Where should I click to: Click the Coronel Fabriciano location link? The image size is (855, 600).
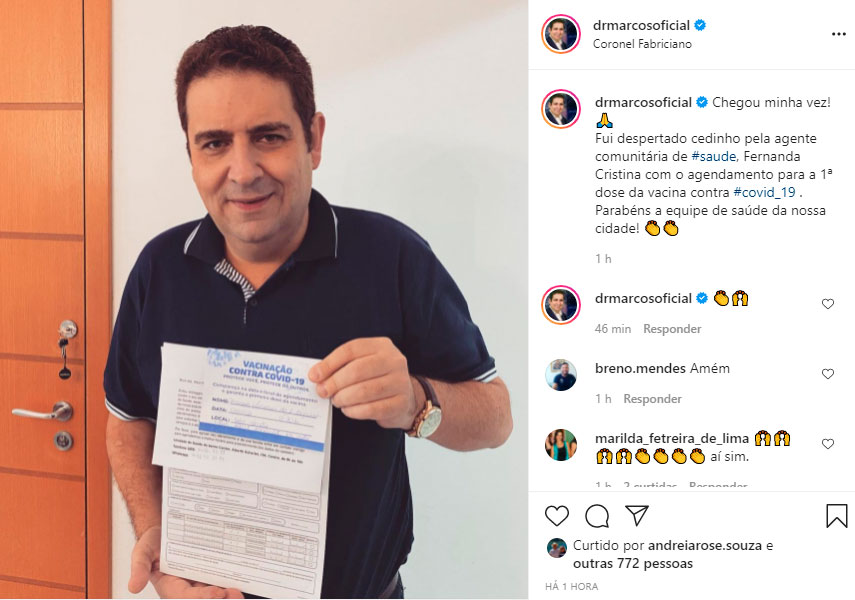click(642, 44)
